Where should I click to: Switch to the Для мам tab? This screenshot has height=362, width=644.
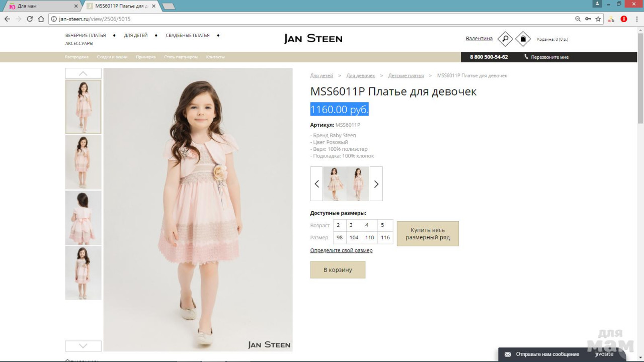[x=40, y=6]
